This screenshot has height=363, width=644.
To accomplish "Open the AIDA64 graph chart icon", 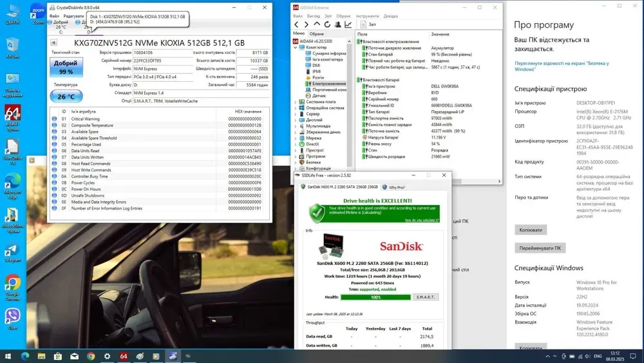I will [x=348, y=25].
